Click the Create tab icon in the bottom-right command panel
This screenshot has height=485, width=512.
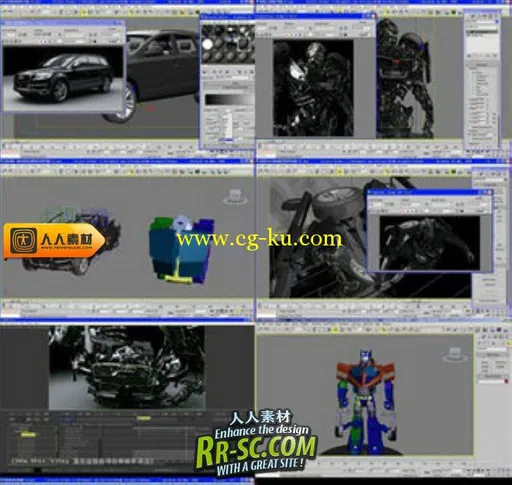[482, 338]
